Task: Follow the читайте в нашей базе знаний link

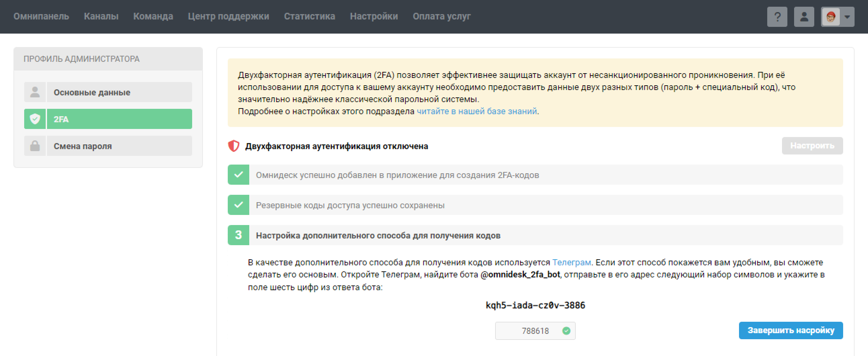Action: (x=477, y=111)
